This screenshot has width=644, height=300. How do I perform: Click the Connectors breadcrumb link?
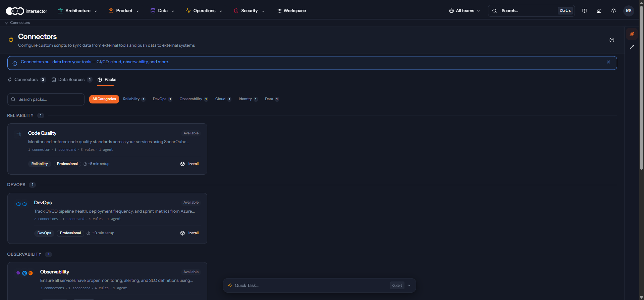coord(20,23)
